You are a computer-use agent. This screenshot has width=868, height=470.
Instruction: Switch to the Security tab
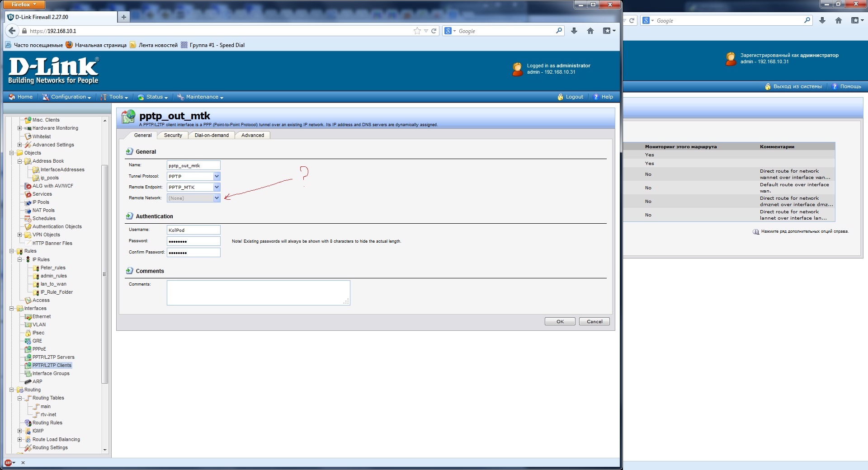click(173, 135)
